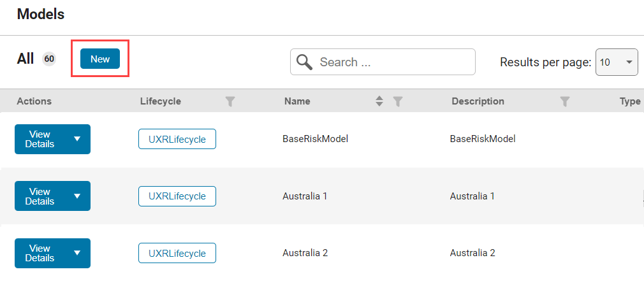
Task: Click the Name column header text
Action: (297, 101)
